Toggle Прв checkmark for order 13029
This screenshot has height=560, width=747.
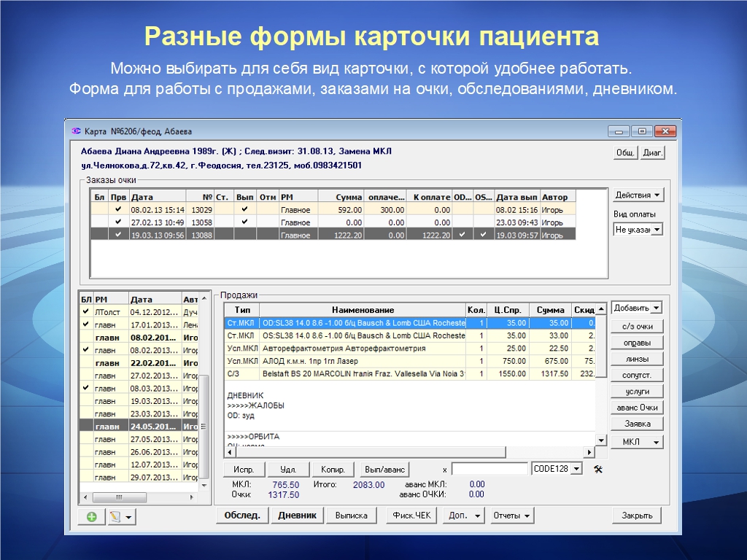coord(118,210)
